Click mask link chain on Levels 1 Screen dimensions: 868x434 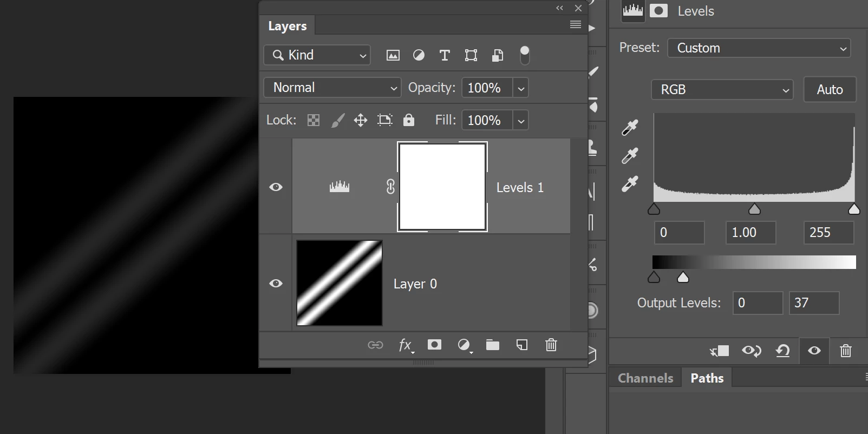click(x=390, y=187)
